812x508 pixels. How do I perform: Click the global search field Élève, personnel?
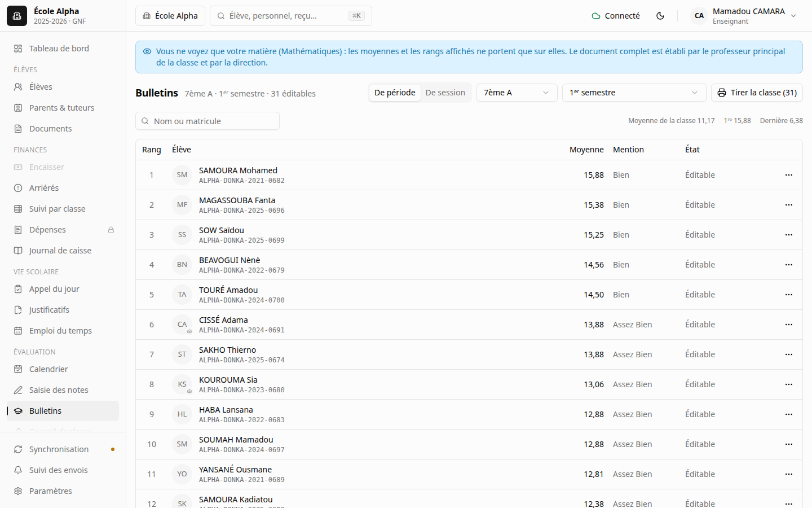[291, 16]
